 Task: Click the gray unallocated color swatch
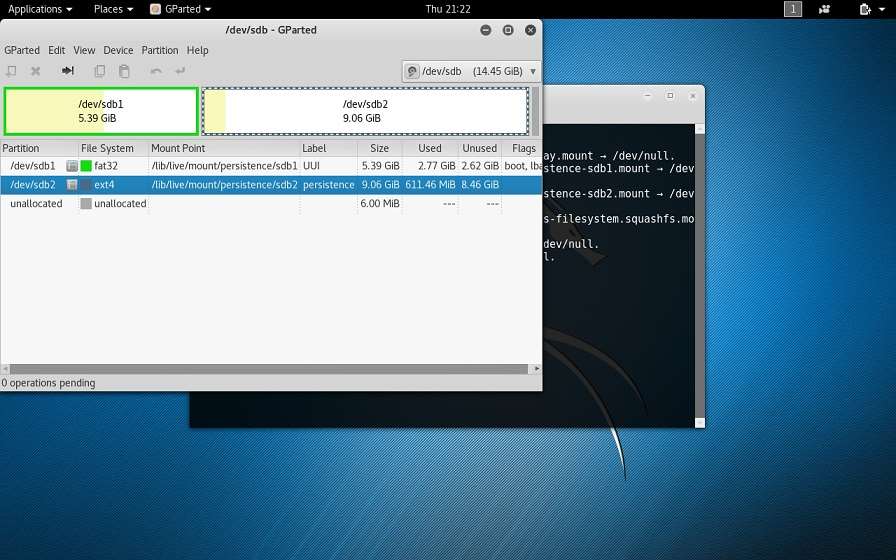pos(86,203)
